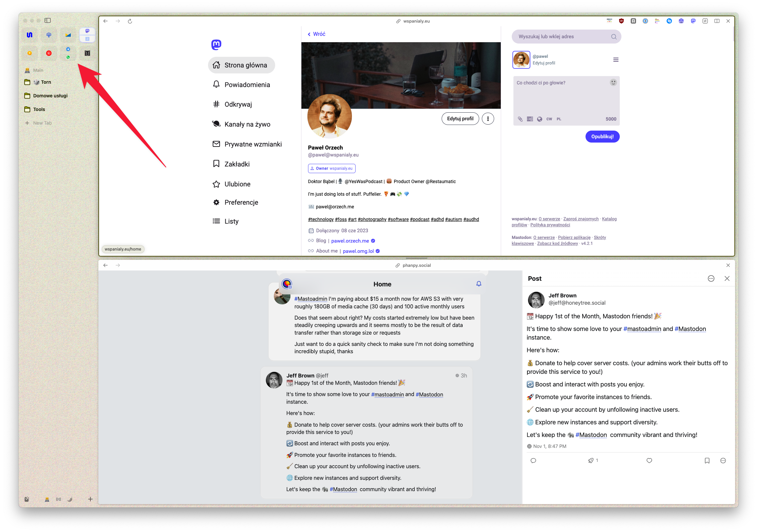Toggle split view icon in toolbar

[x=717, y=21]
